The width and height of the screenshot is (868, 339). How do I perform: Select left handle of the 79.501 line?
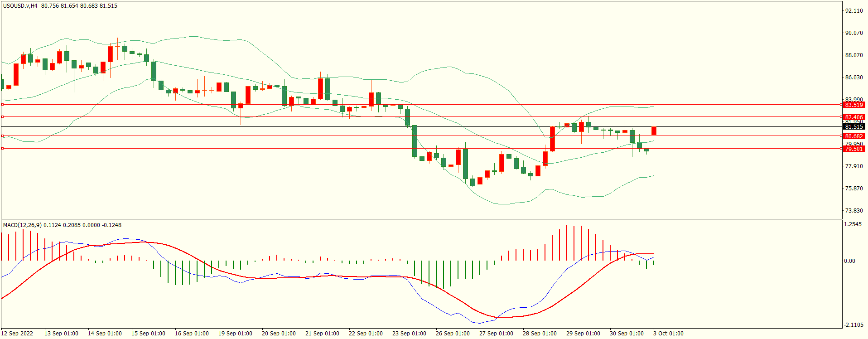pos(3,149)
